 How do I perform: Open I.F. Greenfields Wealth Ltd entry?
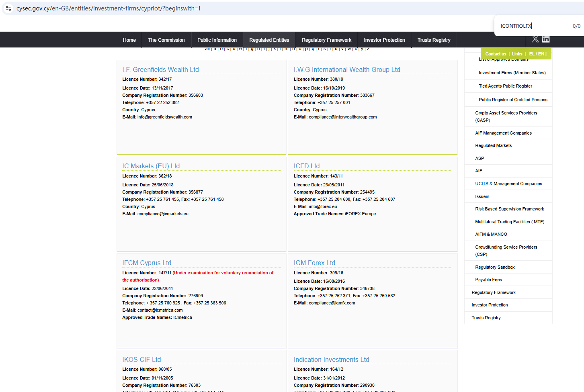160,70
